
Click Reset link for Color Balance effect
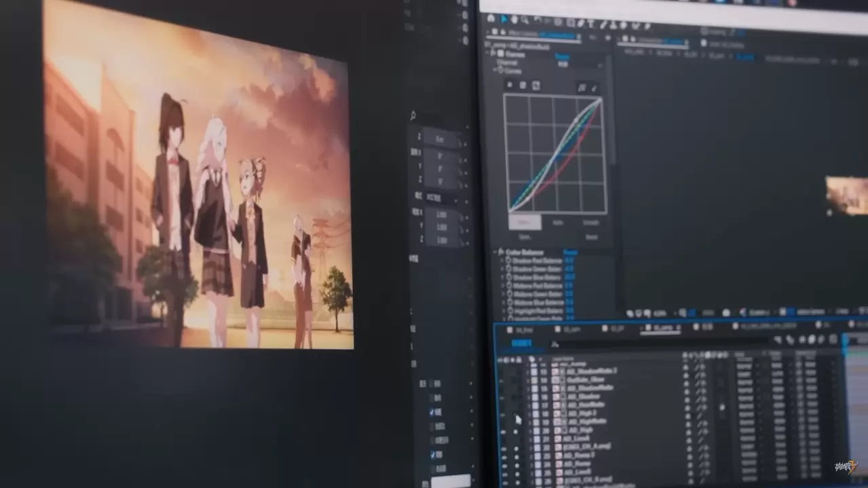[570, 252]
